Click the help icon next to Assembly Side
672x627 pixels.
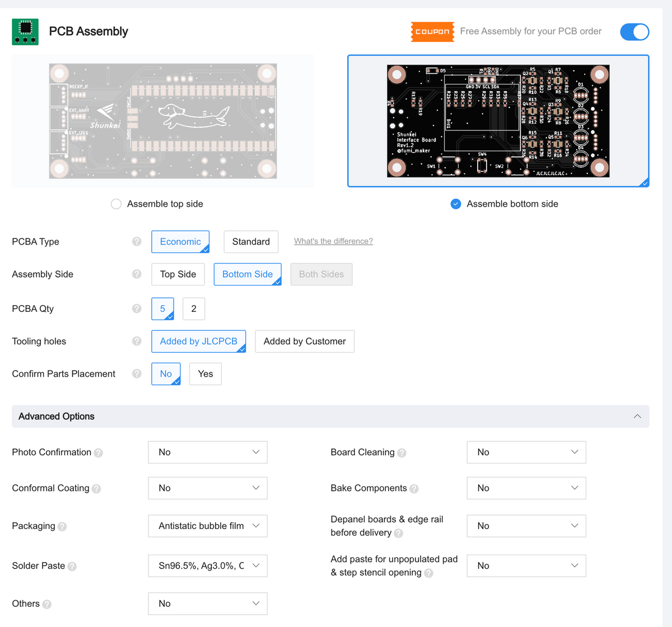136,274
